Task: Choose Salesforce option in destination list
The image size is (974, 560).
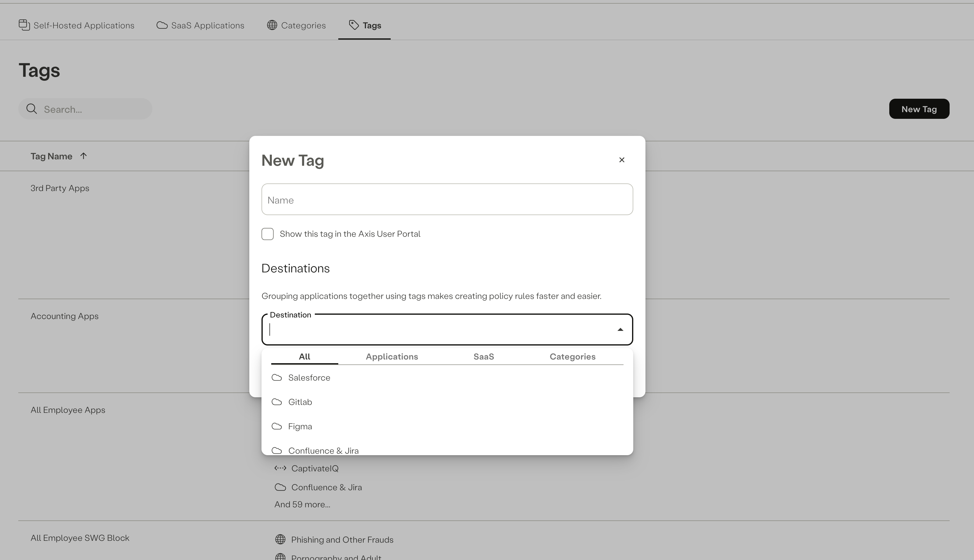Action: (309, 378)
